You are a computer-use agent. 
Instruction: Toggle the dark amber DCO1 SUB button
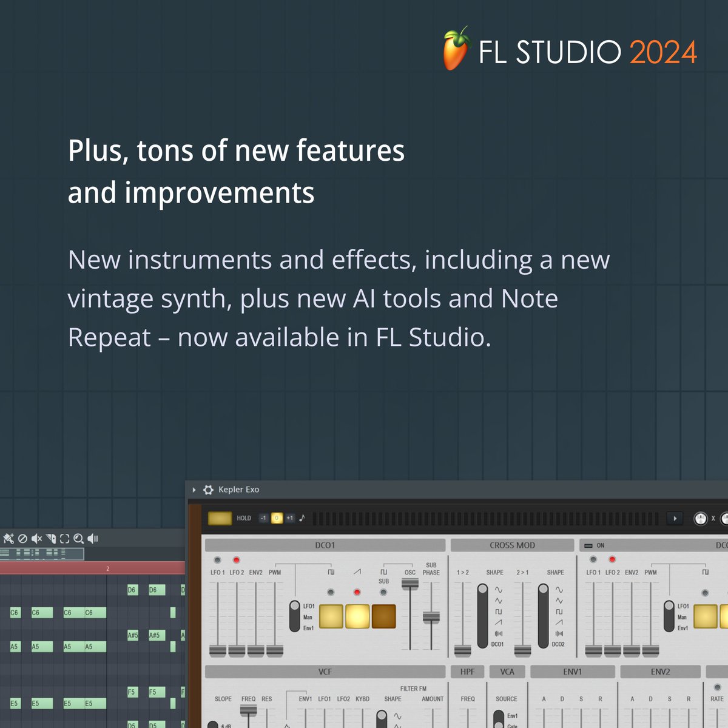point(384,616)
